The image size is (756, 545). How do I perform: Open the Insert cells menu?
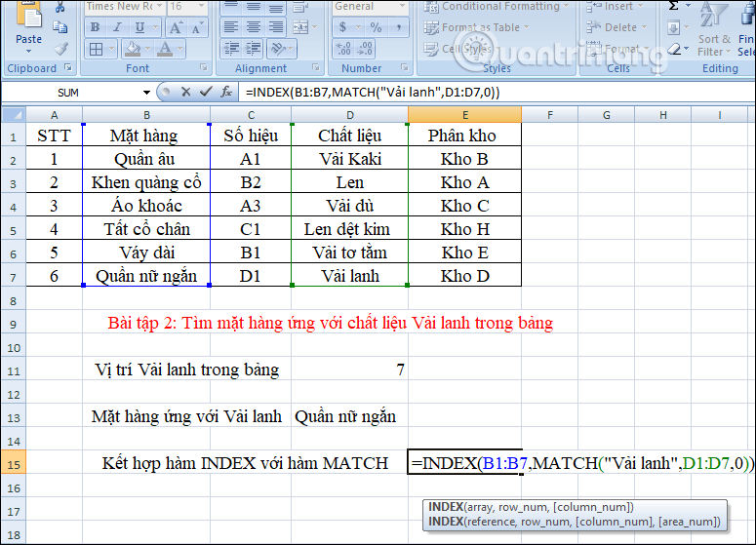click(x=615, y=6)
